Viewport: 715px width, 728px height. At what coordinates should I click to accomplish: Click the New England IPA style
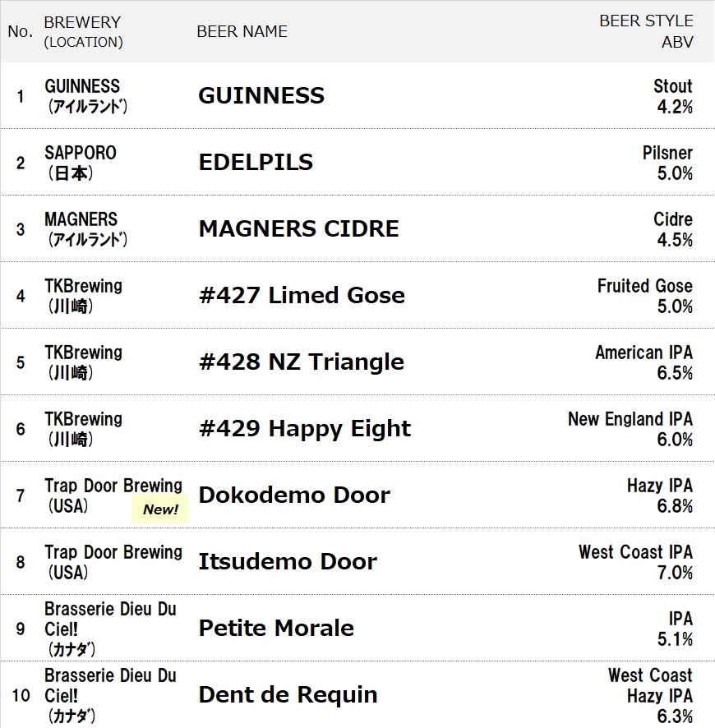click(630, 419)
